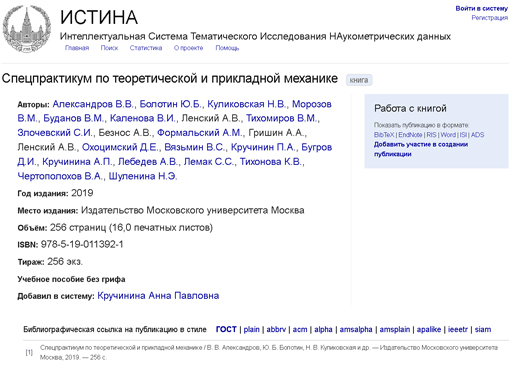Select abbrv citation style

[276, 329]
